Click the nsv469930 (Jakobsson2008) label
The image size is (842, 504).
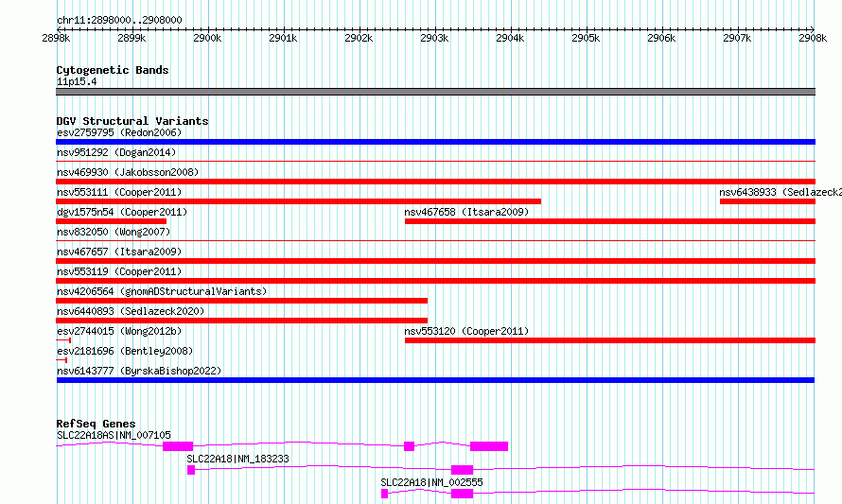[x=128, y=172]
